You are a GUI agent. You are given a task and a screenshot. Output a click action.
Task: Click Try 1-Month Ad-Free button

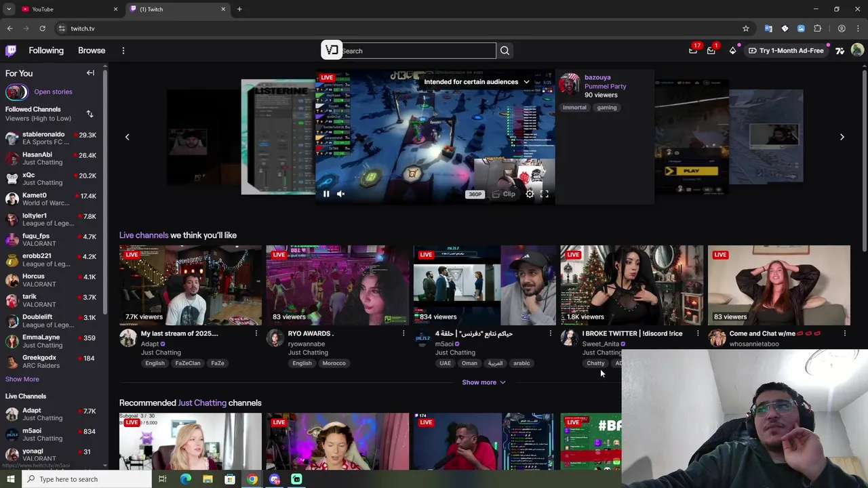pos(786,50)
